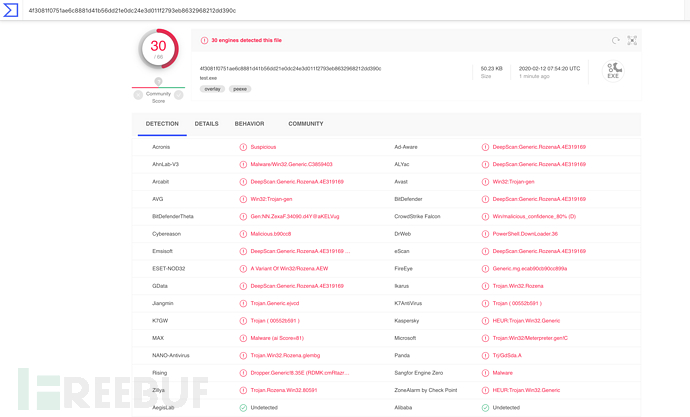Screen dimensions: 690x417
Task: Click the 2020-02-12 scan date
Action: coord(549,69)
